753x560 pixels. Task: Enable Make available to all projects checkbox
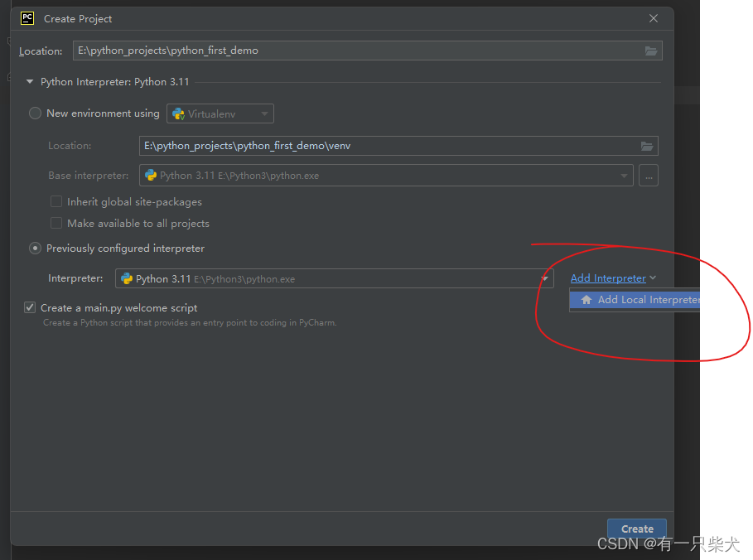[56, 224]
